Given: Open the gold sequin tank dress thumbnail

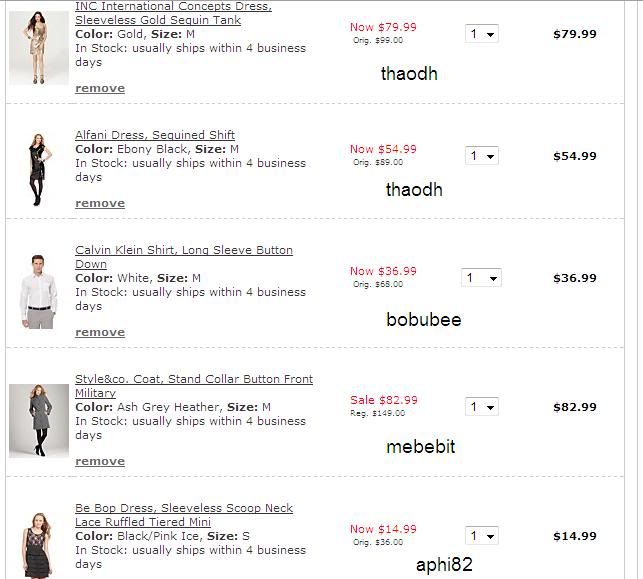Looking at the screenshot, I should [38, 47].
